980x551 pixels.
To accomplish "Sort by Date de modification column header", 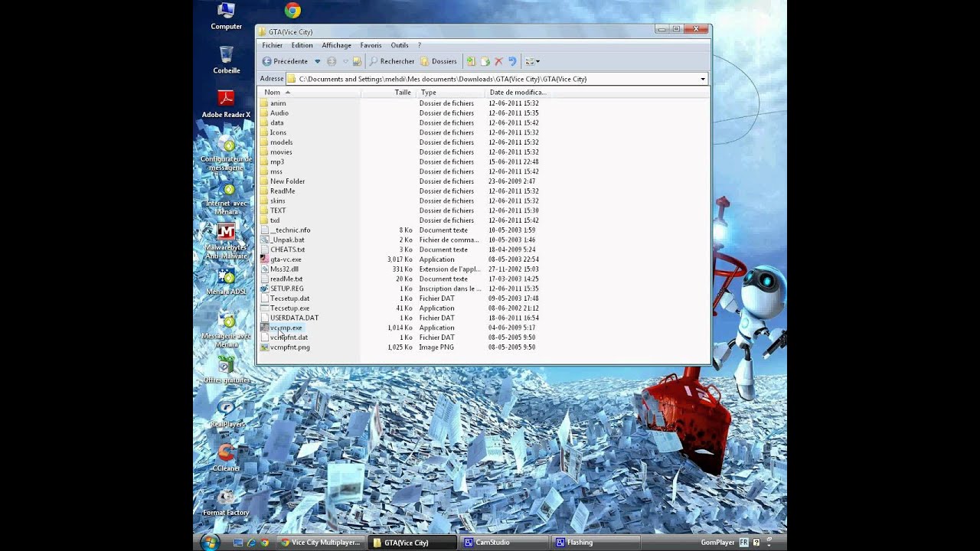I will (517, 92).
